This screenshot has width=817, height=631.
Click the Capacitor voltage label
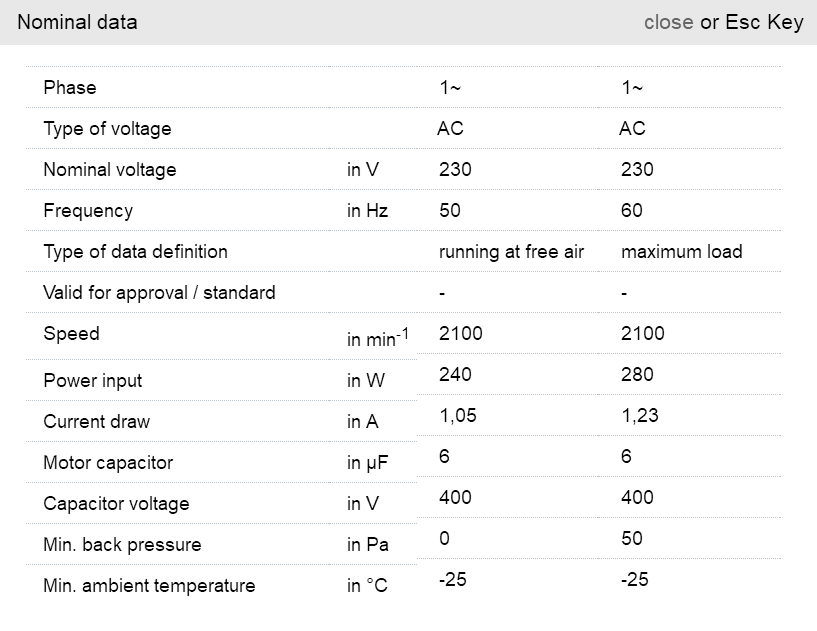116,504
